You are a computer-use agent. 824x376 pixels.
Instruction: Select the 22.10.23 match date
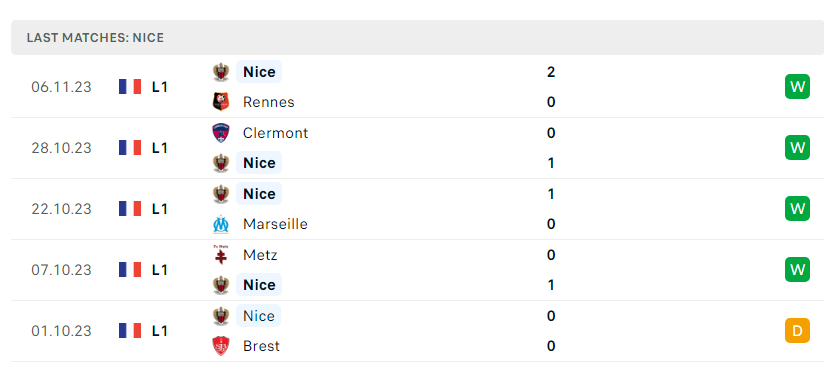coord(61,209)
